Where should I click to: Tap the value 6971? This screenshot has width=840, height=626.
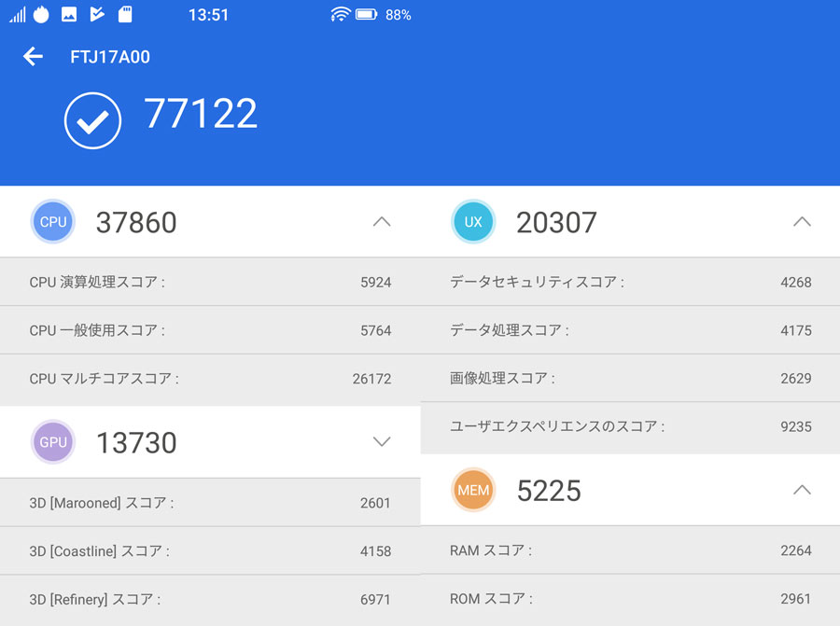[x=375, y=600]
